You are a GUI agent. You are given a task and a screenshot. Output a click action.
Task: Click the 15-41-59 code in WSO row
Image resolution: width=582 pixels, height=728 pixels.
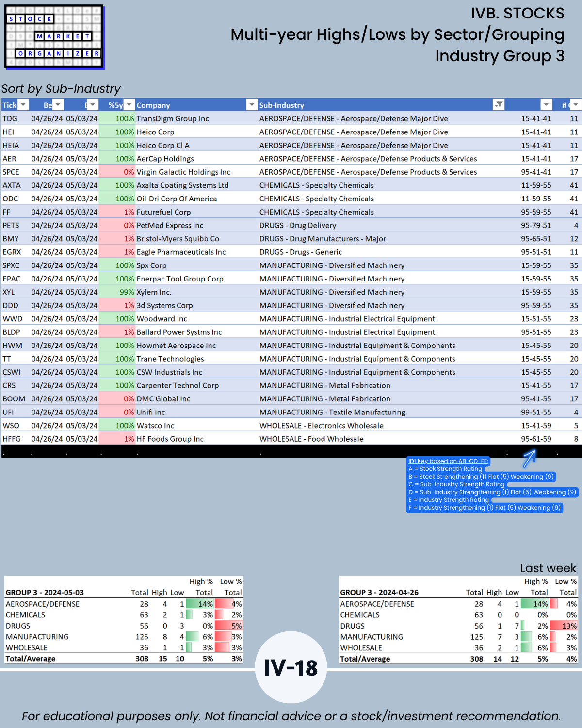[x=536, y=426]
